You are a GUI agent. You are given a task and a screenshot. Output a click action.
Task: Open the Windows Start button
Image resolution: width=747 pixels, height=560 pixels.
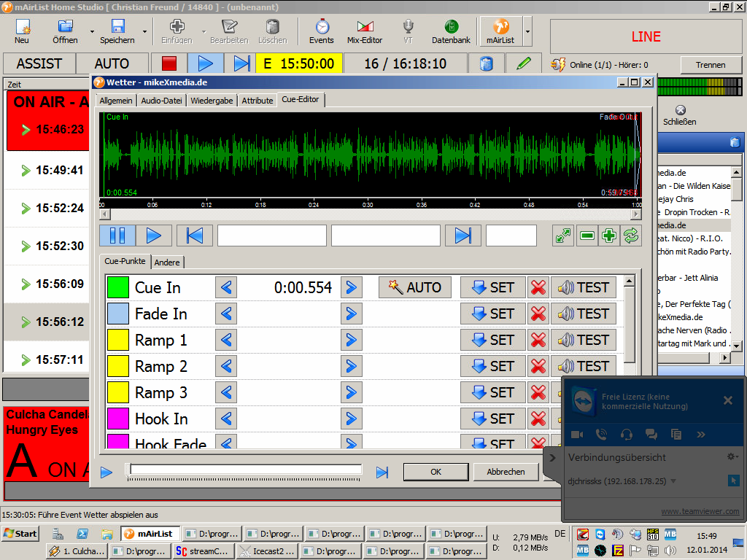click(x=20, y=533)
